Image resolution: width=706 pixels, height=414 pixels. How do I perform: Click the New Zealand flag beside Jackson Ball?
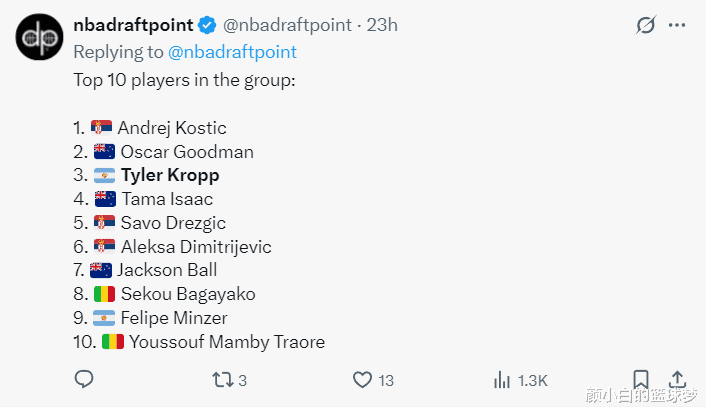tap(101, 270)
